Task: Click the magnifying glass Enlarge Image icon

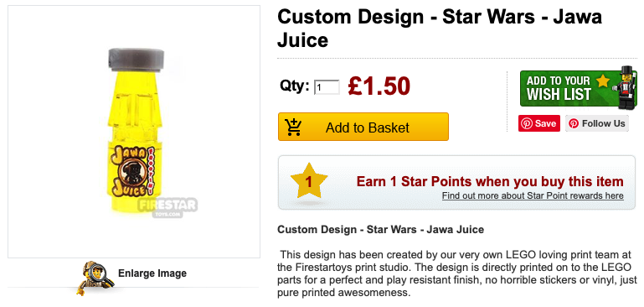Action: click(95, 278)
